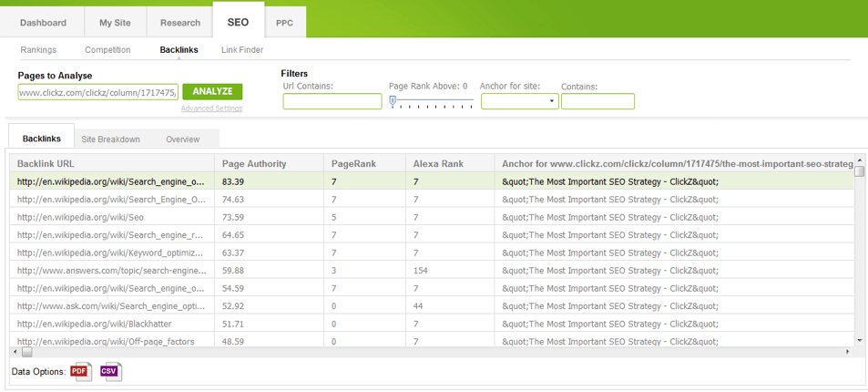Open the Competition sub-menu
Image resolution: width=868 pixels, height=392 pixels.
[108, 50]
